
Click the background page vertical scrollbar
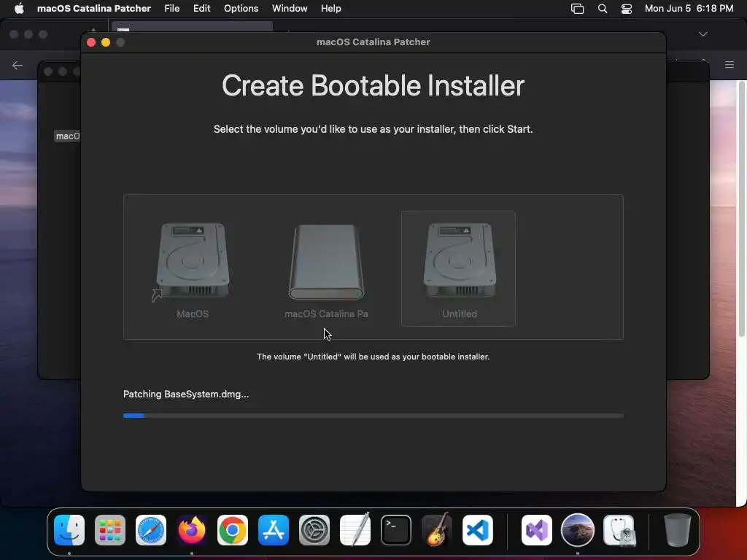coord(741,209)
